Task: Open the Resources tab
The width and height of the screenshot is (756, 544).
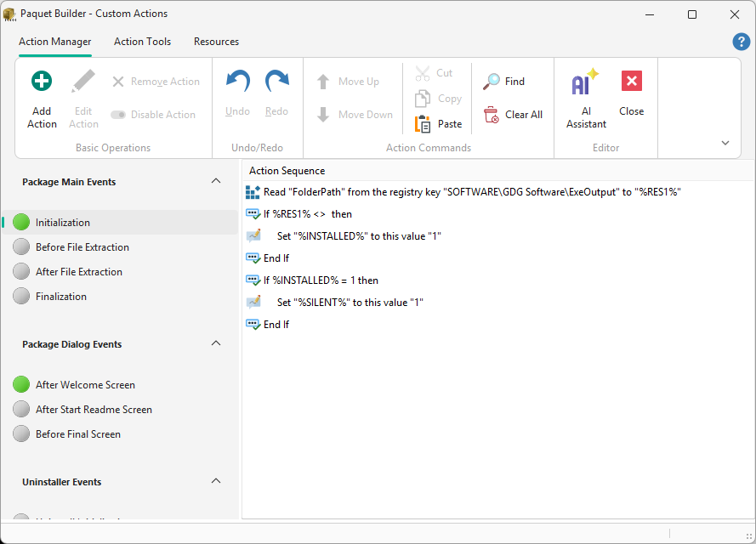Action: click(x=216, y=41)
